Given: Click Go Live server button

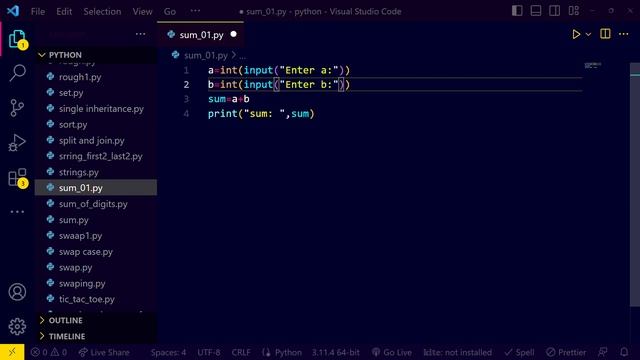Looking at the screenshot, I should click(x=392, y=352).
